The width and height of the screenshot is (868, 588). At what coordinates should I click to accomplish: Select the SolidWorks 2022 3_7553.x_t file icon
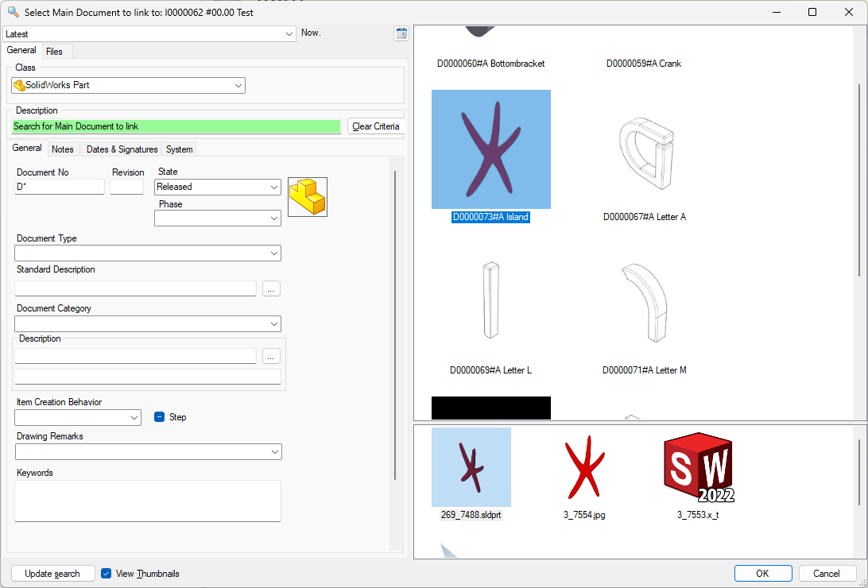[x=697, y=467]
